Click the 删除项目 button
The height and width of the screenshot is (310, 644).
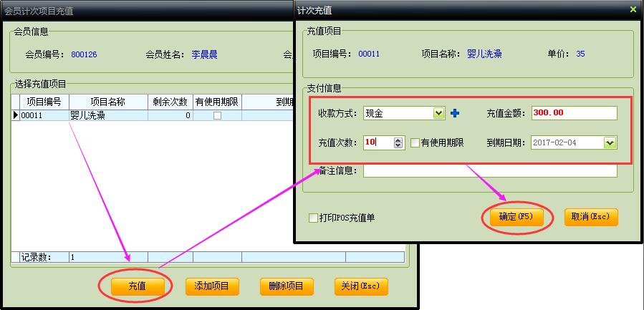(x=287, y=286)
